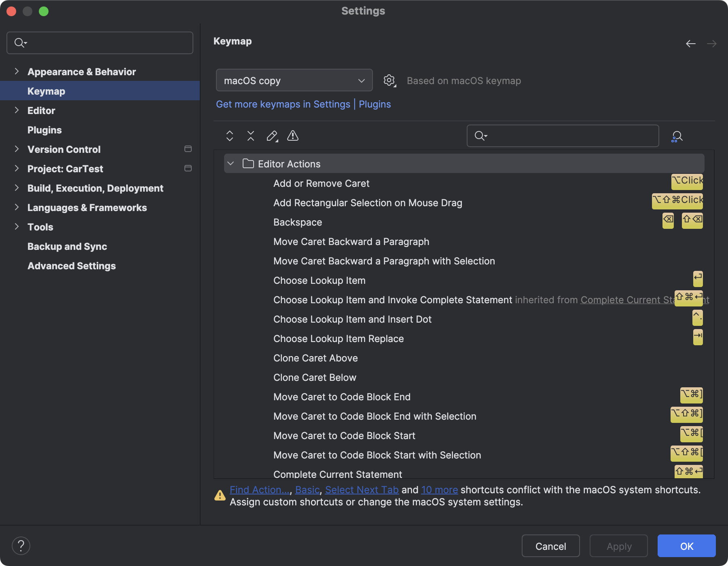Viewport: 728px width, 566px height.
Task: Expand the Appearance & Behavior section
Action: tap(17, 71)
